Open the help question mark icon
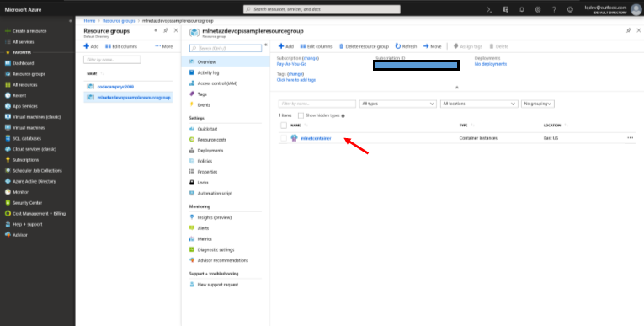 [x=554, y=9]
